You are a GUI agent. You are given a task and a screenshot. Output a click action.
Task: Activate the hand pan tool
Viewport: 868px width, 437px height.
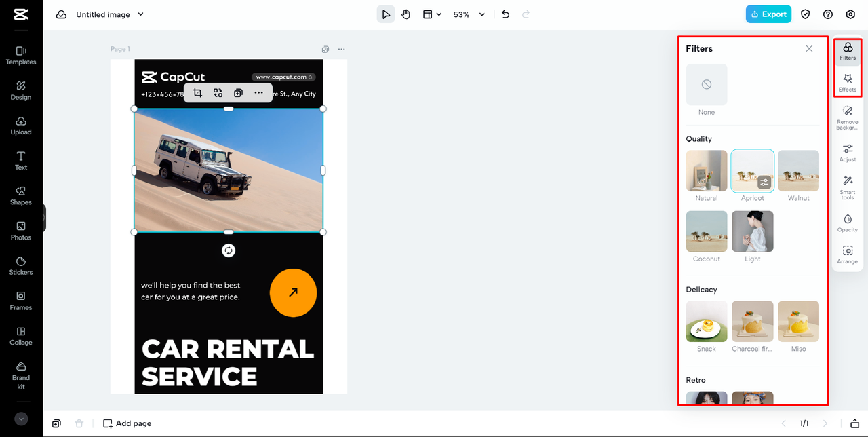[x=406, y=14]
